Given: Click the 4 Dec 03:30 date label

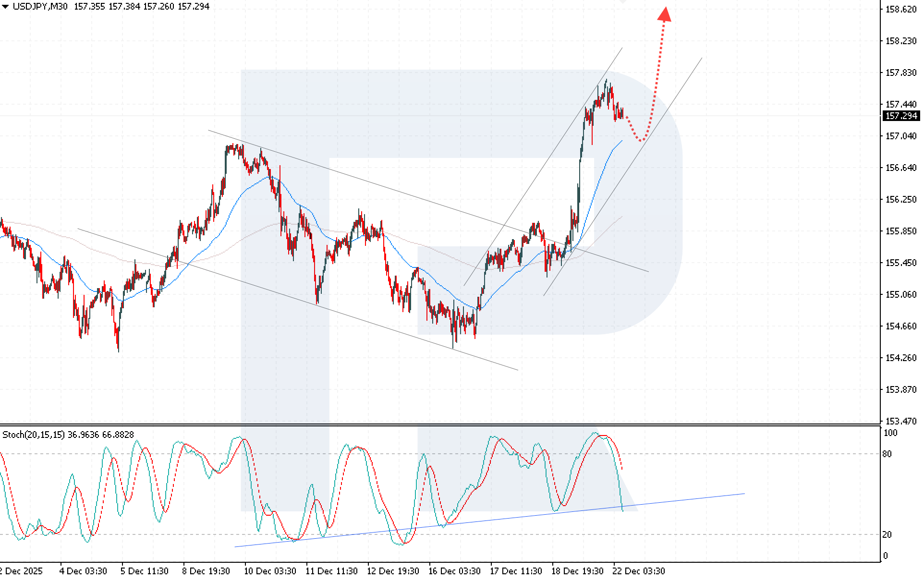Looking at the screenshot, I should point(83,571).
